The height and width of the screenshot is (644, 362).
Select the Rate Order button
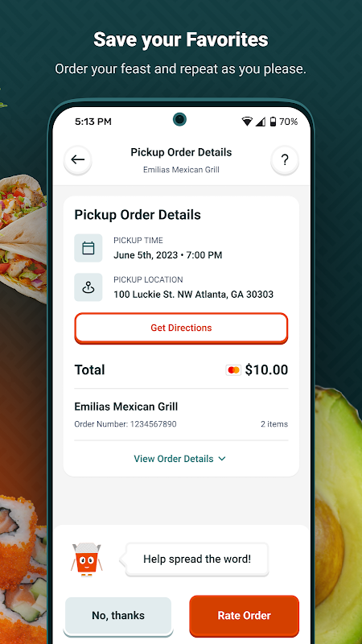245,616
